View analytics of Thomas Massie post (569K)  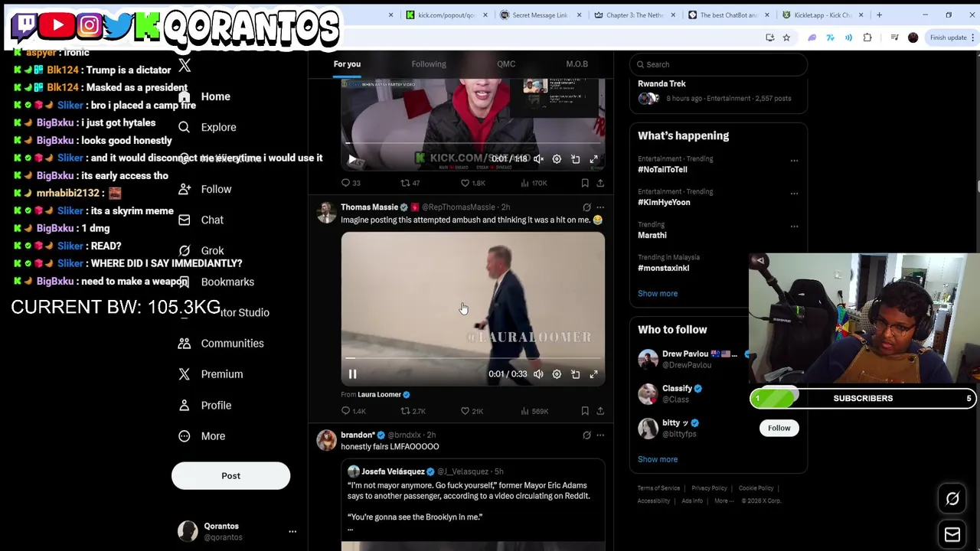click(534, 411)
